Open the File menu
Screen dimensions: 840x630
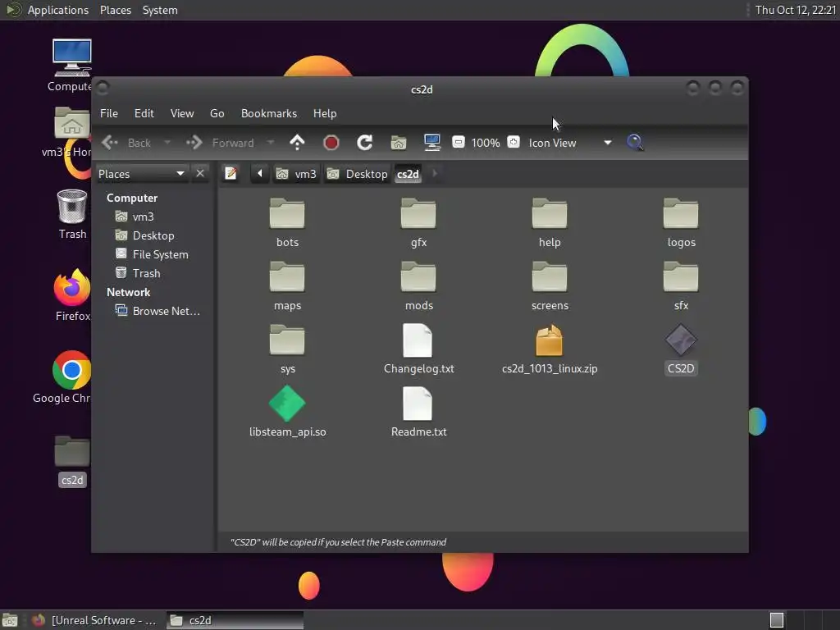[109, 113]
